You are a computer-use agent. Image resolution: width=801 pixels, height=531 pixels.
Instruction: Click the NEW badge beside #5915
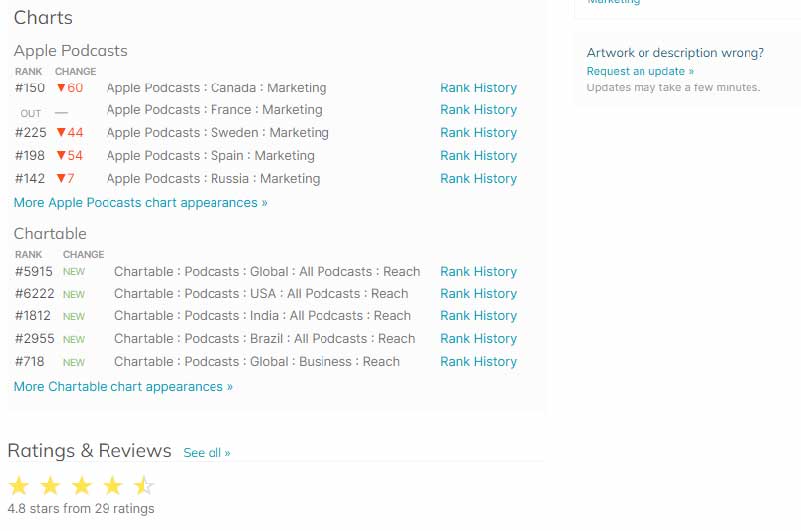point(74,272)
